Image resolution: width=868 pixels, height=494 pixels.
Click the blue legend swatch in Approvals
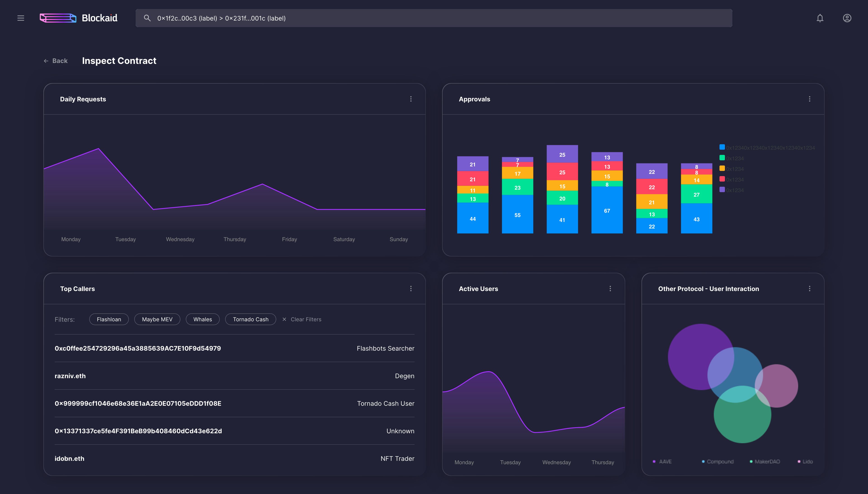[722, 147]
